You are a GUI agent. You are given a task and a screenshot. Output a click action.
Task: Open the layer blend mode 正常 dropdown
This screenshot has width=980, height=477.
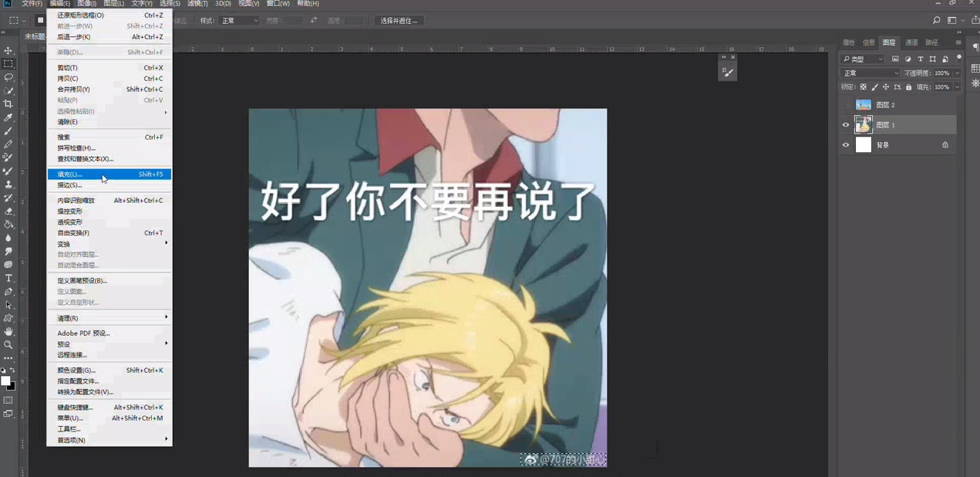pos(870,73)
